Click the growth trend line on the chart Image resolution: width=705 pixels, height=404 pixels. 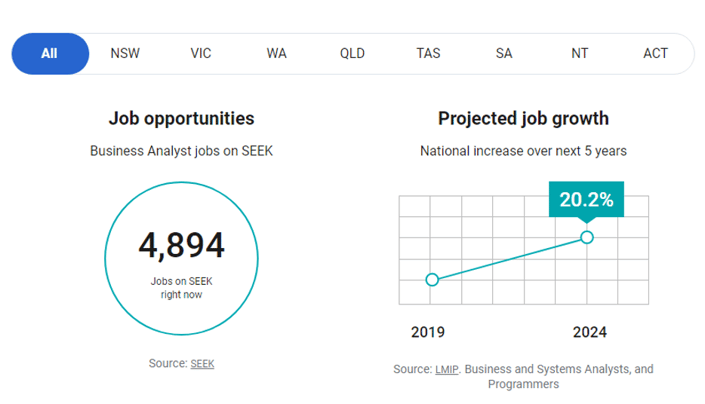(x=509, y=258)
